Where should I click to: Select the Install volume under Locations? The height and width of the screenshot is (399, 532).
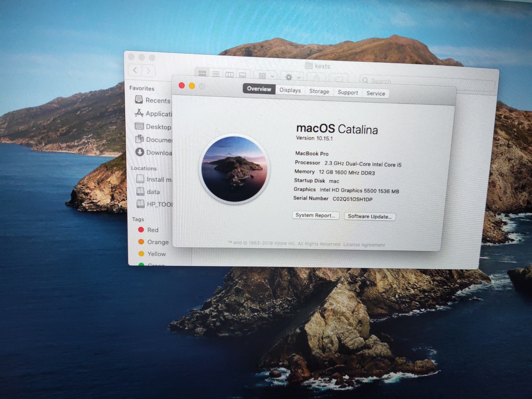pos(154,179)
